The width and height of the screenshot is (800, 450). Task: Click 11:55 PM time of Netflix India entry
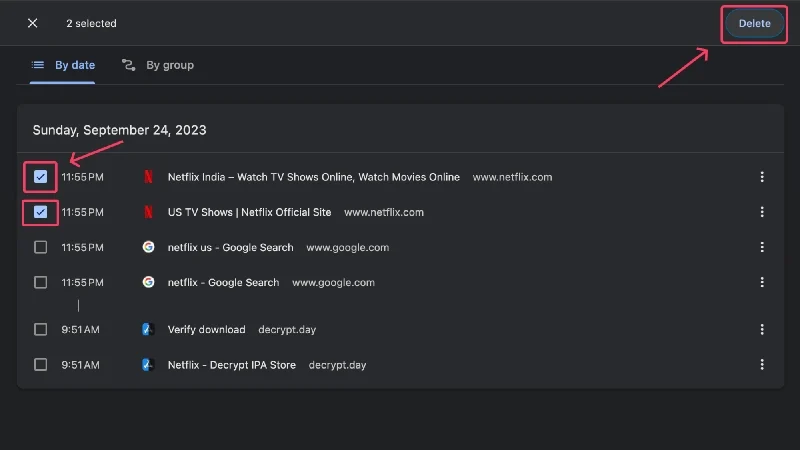[x=83, y=177]
